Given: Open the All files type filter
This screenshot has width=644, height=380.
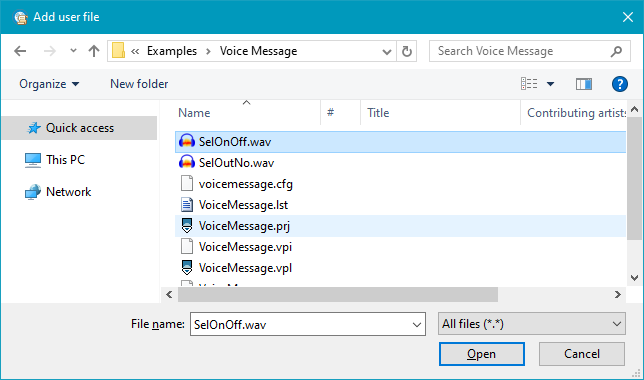Looking at the screenshot, I should 532,324.
